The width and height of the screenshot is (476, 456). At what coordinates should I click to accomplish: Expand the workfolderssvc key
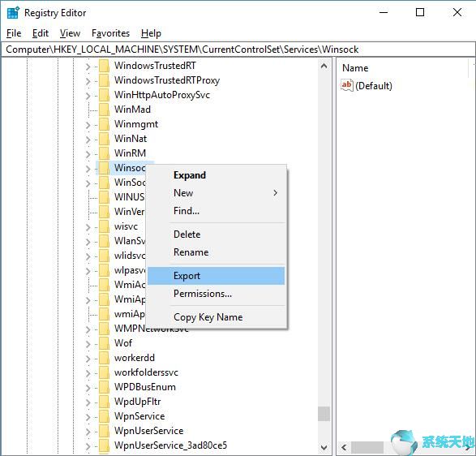pos(88,373)
